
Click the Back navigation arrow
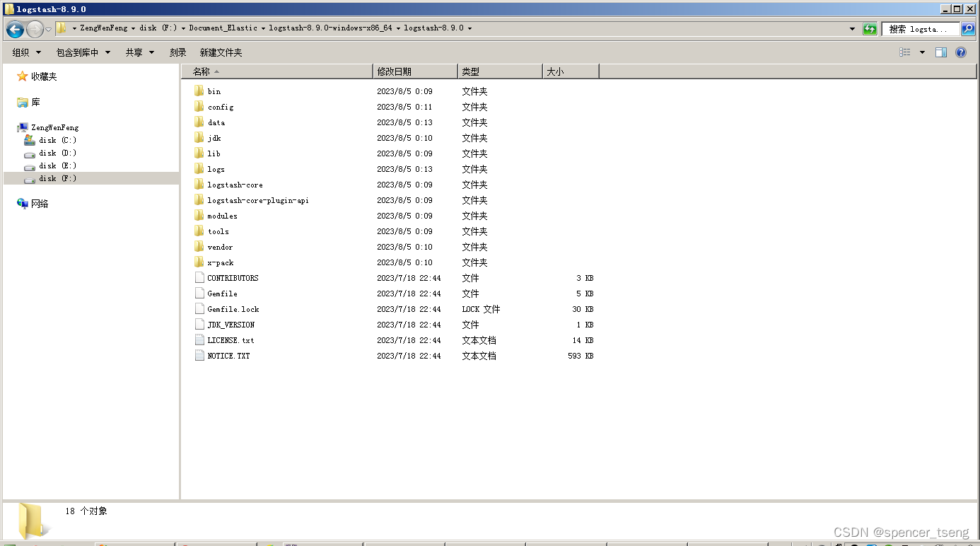pyautogui.click(x=15, y=28)
